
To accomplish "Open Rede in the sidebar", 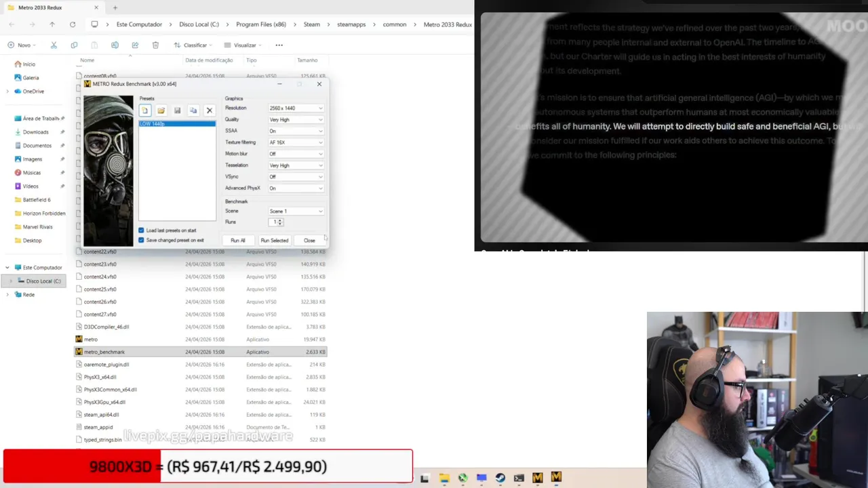I will tap(28, 295).
